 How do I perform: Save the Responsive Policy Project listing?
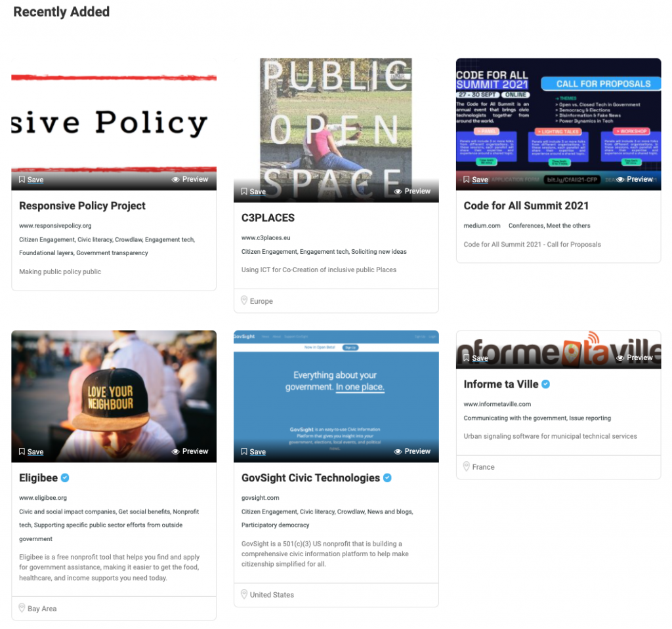[x=31, y=180]
